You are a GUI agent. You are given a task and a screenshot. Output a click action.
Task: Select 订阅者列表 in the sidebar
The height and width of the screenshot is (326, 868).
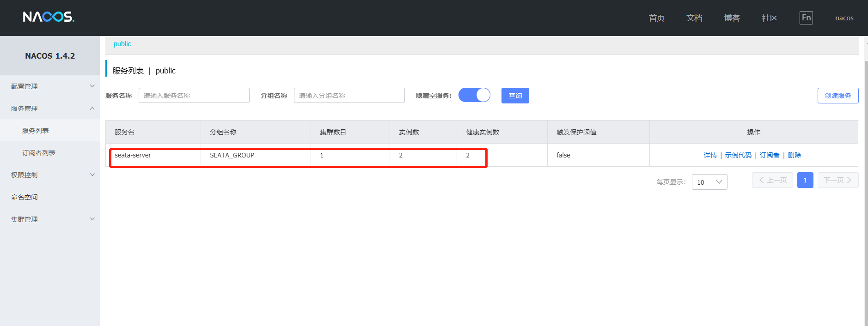[x=50, y=153]
